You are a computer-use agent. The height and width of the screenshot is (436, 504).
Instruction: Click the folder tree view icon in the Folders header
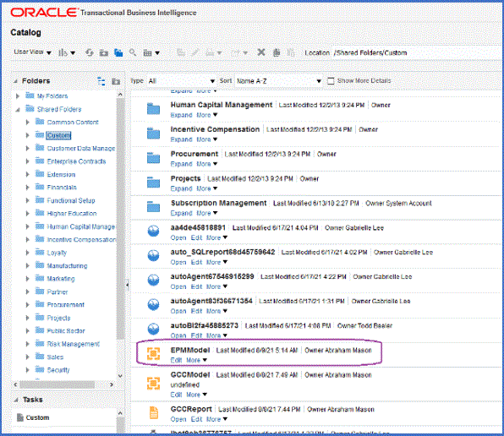(101, 81)
